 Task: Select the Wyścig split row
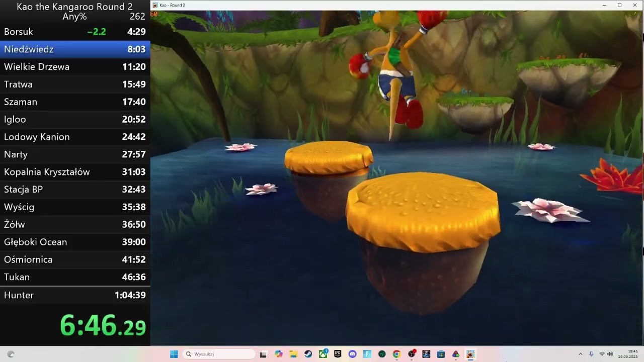75,207
